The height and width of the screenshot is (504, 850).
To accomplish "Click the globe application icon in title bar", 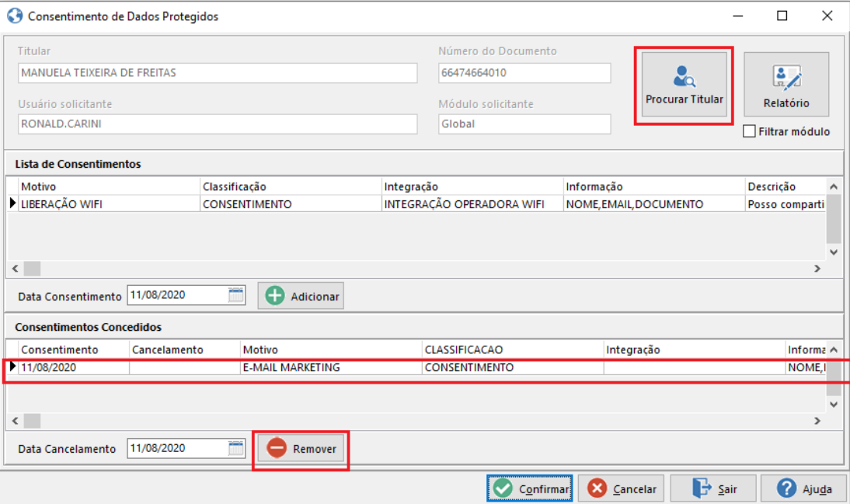I will pos(15,16).
